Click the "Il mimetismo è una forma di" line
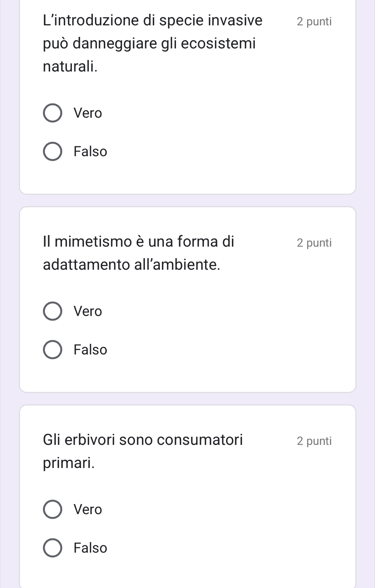This screenshot has width=375, height=588. 138,242
